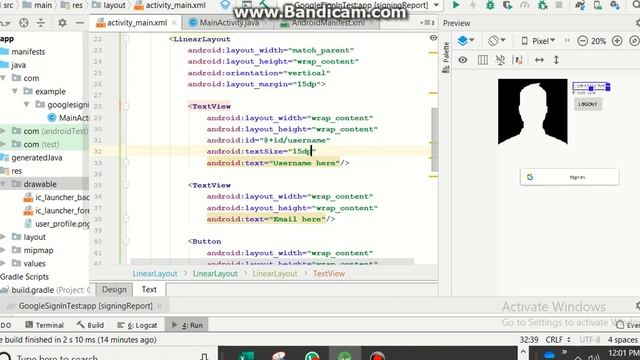This screenshot has width=640, height=360.
Task: Select the profile silhouette image in preview
Action: tap(533, 111)
